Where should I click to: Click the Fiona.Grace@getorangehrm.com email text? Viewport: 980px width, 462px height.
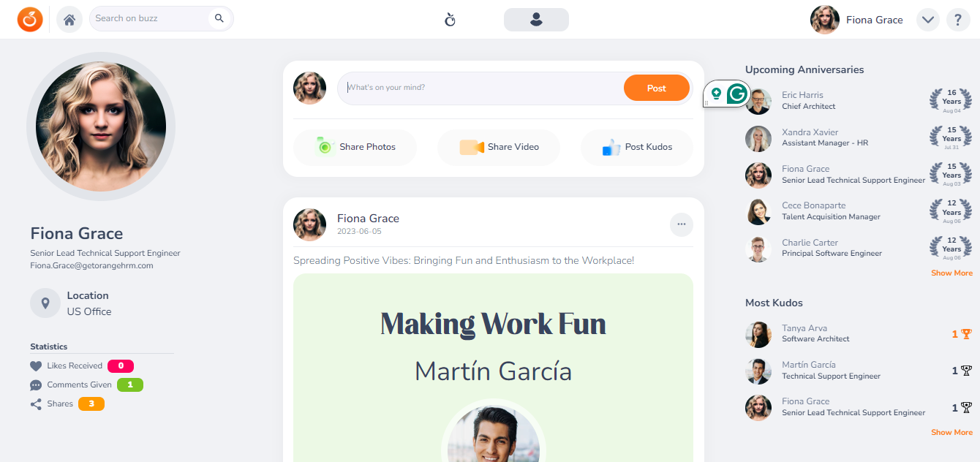tap(91, 265)
